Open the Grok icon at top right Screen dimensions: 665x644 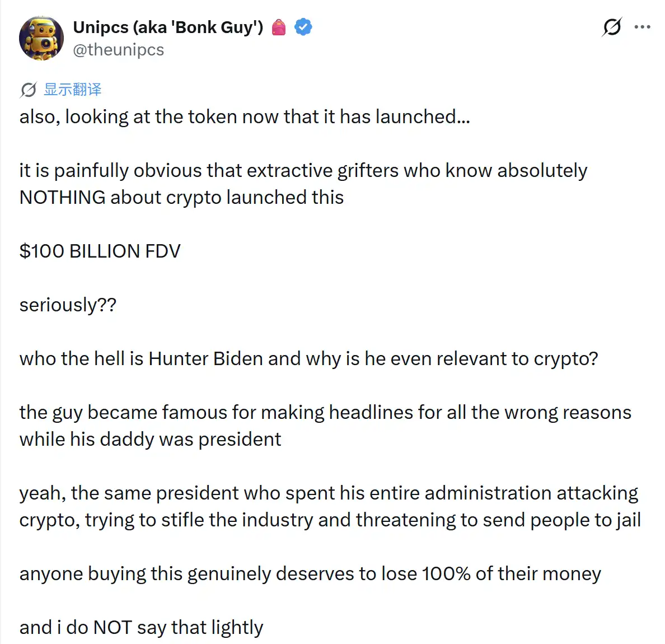612,27
